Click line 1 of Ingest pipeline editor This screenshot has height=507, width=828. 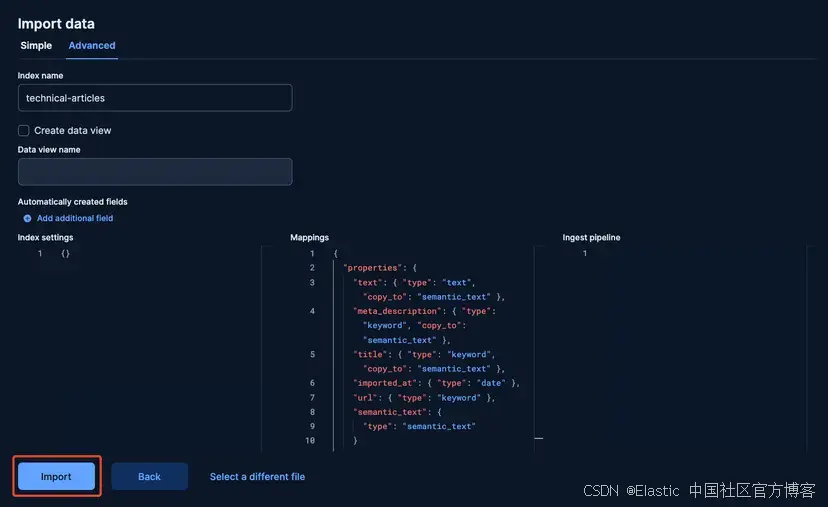[x=585, y=254]
